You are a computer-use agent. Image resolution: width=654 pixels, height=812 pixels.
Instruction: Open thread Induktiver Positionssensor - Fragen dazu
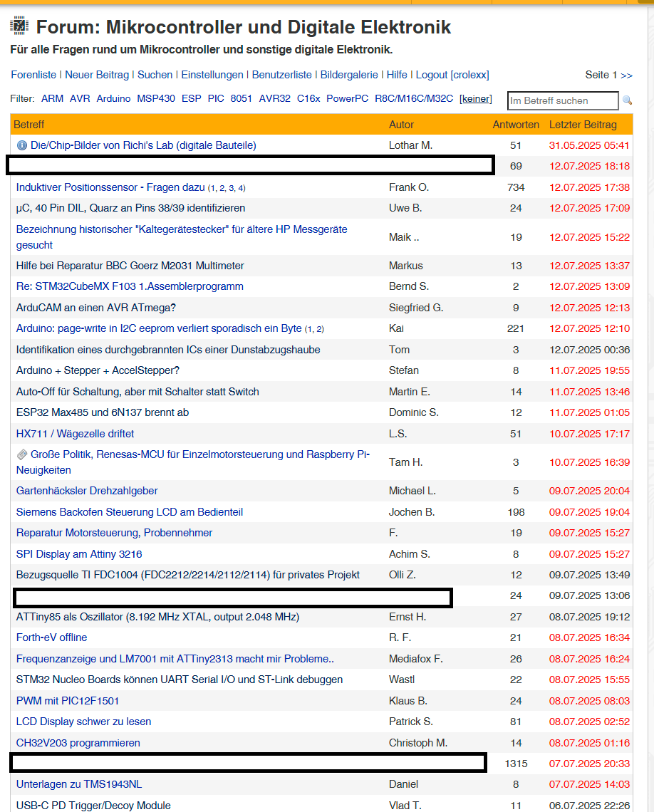click(110, 187)
